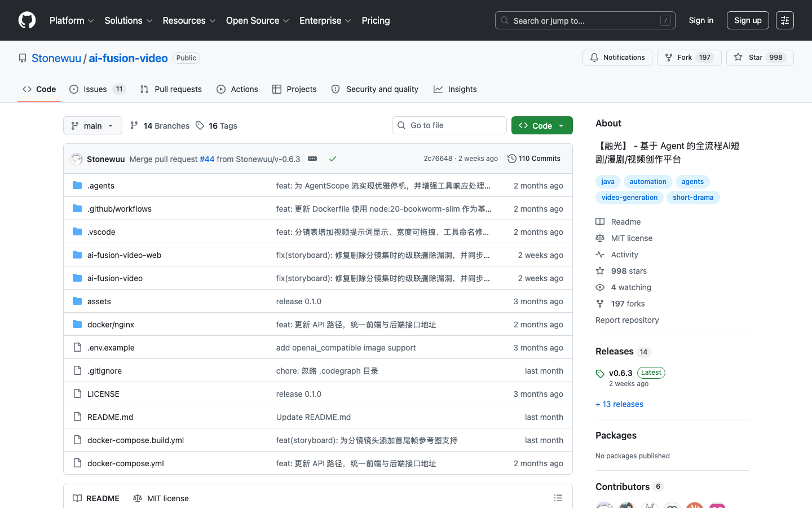Image resolution: width=812 pixels, height=508 pixels.
Task: Click the Notifications button
Action: click(617, 58)
